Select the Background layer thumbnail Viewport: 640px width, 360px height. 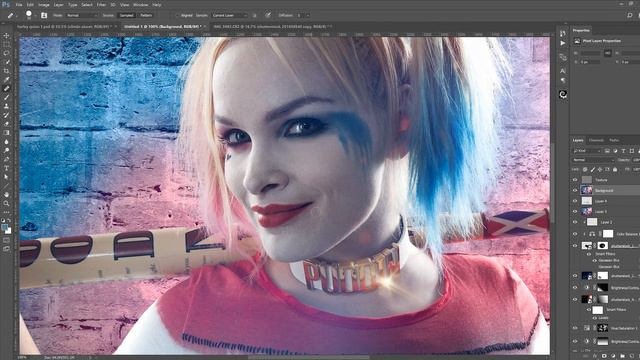pos(587,190)
